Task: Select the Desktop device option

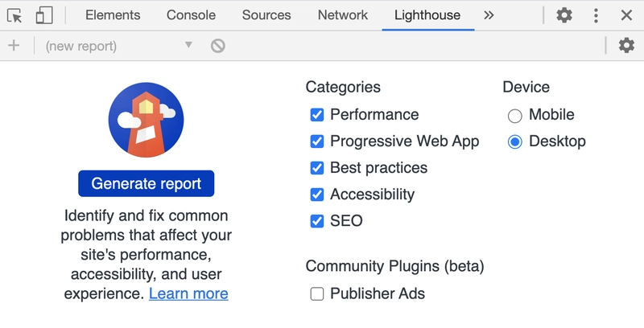Action: [x=515, y=141]
